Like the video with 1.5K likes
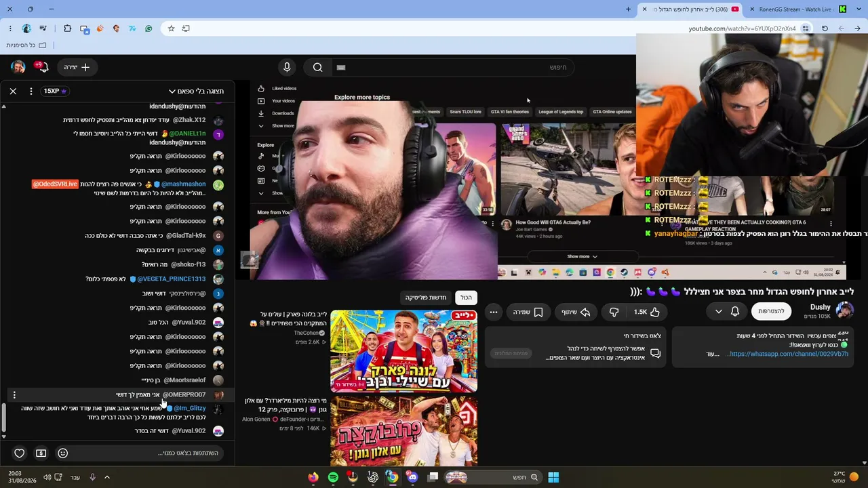 coord(646,312)
